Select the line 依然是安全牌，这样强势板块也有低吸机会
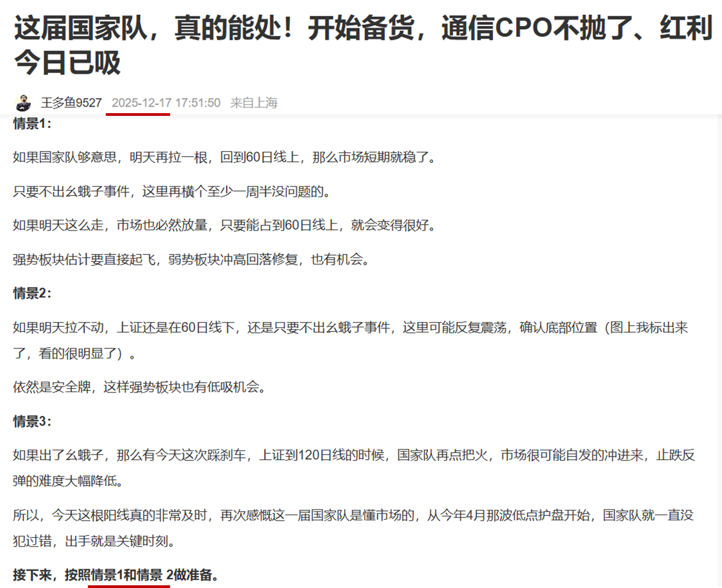Image resolution: width=722 pixels, height=588 pixels. click(140, 387)
